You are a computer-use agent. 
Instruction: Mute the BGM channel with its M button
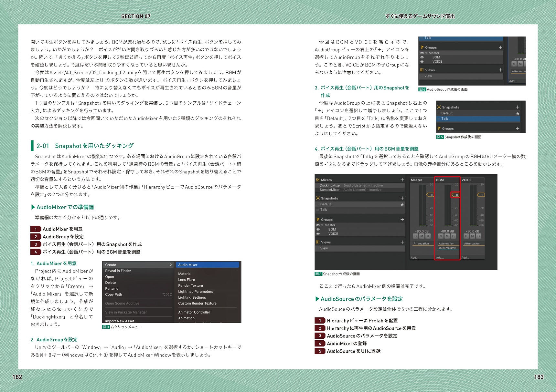447,236
